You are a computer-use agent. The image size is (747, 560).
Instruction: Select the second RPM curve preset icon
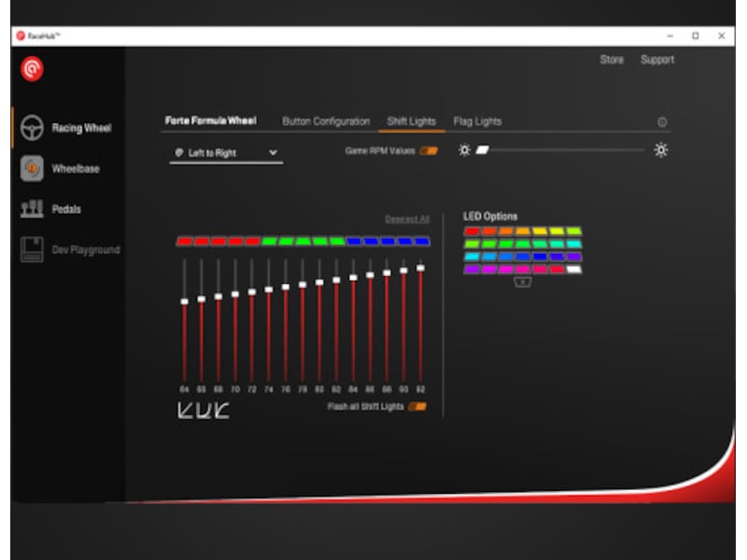[203, 410]
